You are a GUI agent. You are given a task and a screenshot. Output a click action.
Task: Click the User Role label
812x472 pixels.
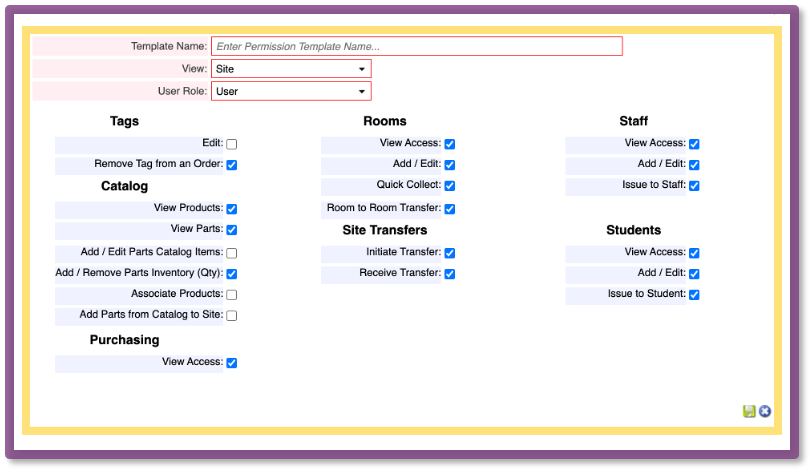click(x=182, y=91)
